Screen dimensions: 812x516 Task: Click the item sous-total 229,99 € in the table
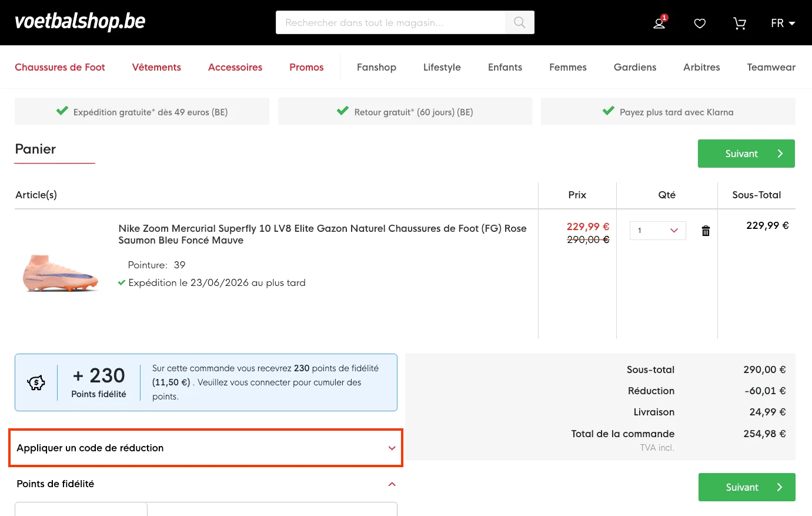[x=767, y=225]
